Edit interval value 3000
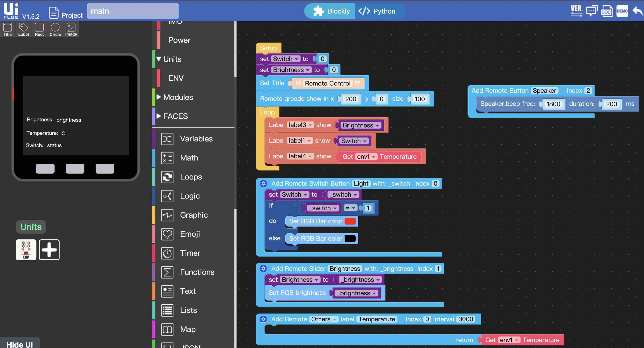Viewport: 644px width, 348px height. [x=465, y=319]
